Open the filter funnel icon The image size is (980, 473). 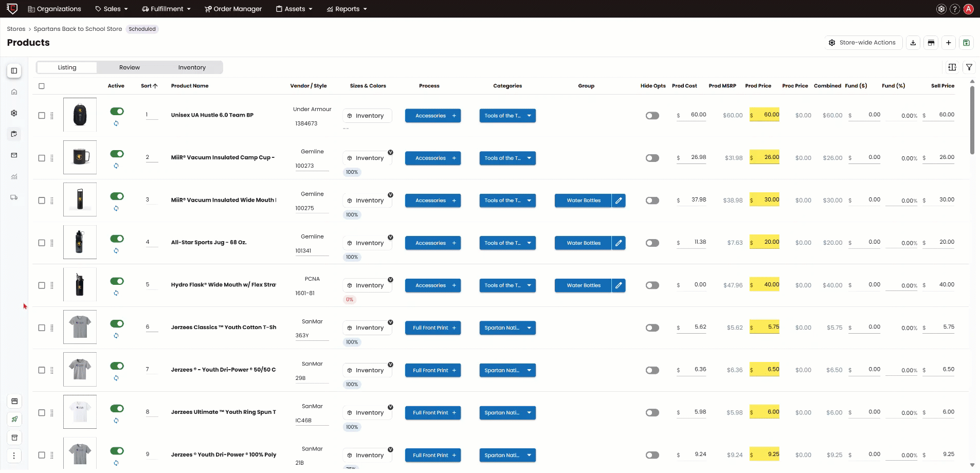tap(969, 67)
